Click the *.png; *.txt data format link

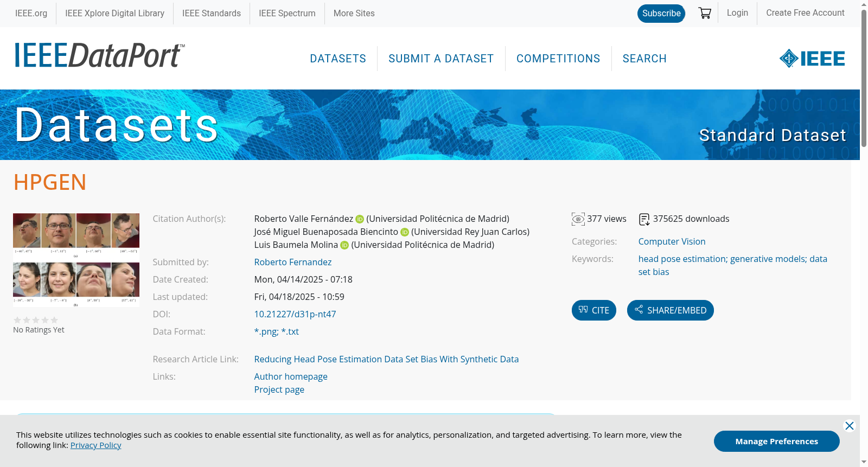click(x=277, y=331)
